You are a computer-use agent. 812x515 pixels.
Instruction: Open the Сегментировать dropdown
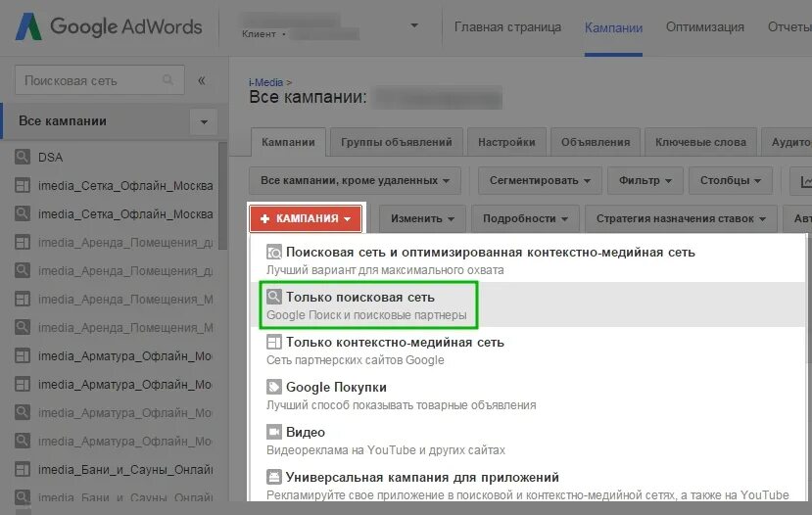coord(540,180)
